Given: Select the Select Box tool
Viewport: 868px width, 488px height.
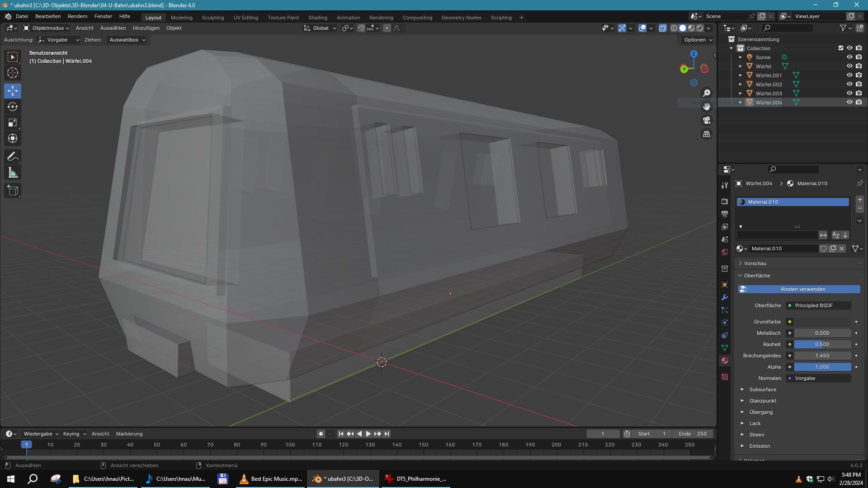Looking at the screenshot, I should point(13,57).
